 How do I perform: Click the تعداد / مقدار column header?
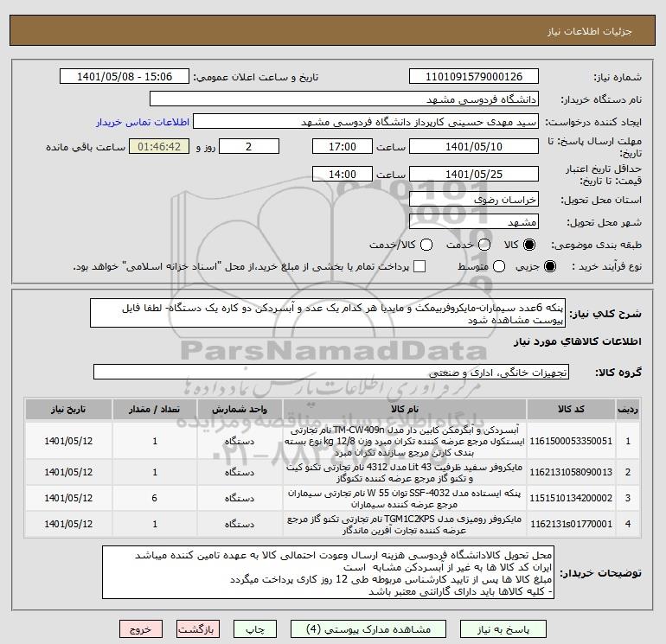(x=155, y=410)
